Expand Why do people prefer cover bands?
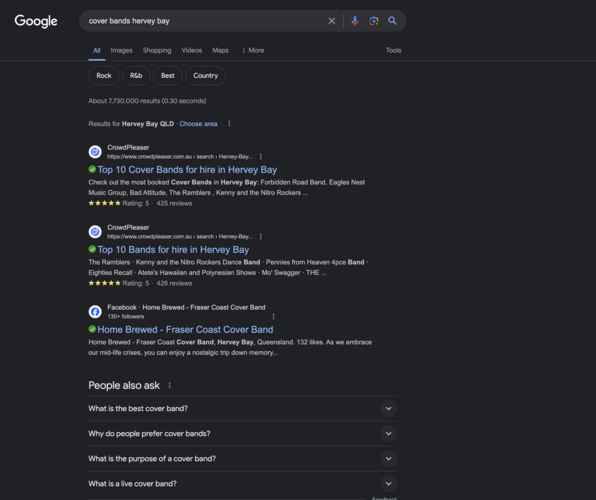The width and height of the screenshot is (596, 500). pyautogui.click(x=243, y=433)
